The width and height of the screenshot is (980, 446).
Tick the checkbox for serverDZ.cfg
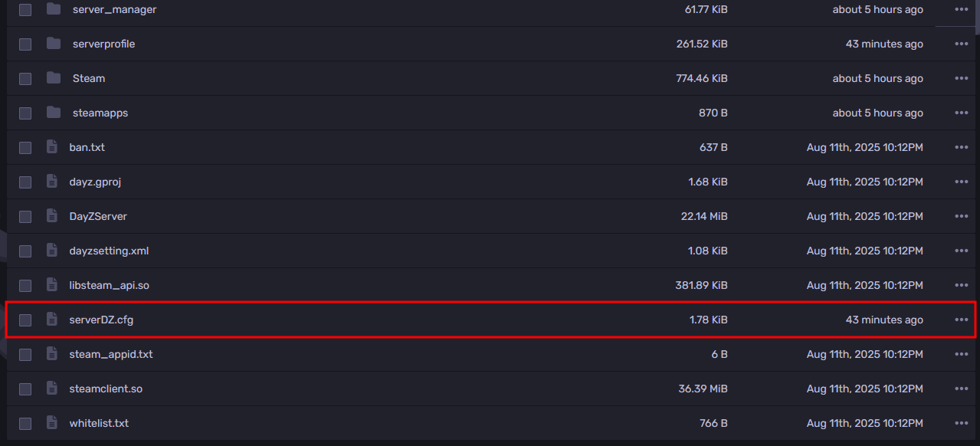pos(25,320)
